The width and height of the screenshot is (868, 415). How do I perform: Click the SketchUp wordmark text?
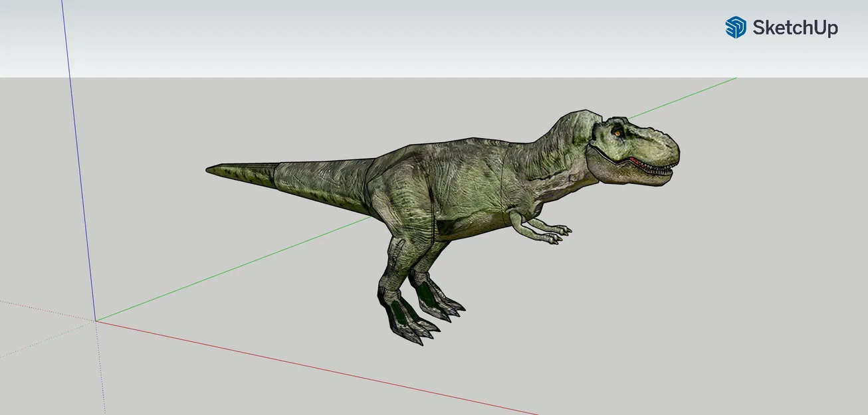[x=795, y=28]
